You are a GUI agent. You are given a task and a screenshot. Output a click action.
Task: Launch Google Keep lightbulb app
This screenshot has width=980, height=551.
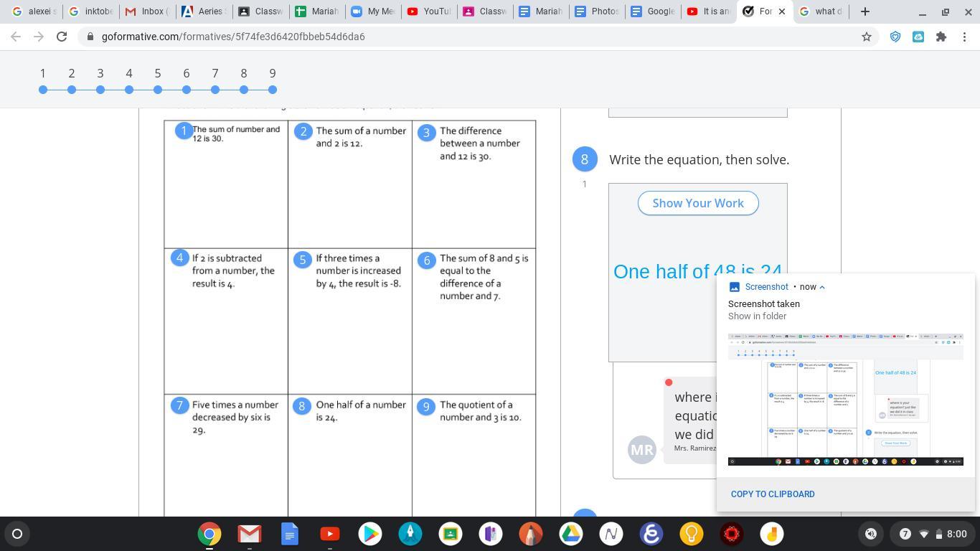coord(692,534)
